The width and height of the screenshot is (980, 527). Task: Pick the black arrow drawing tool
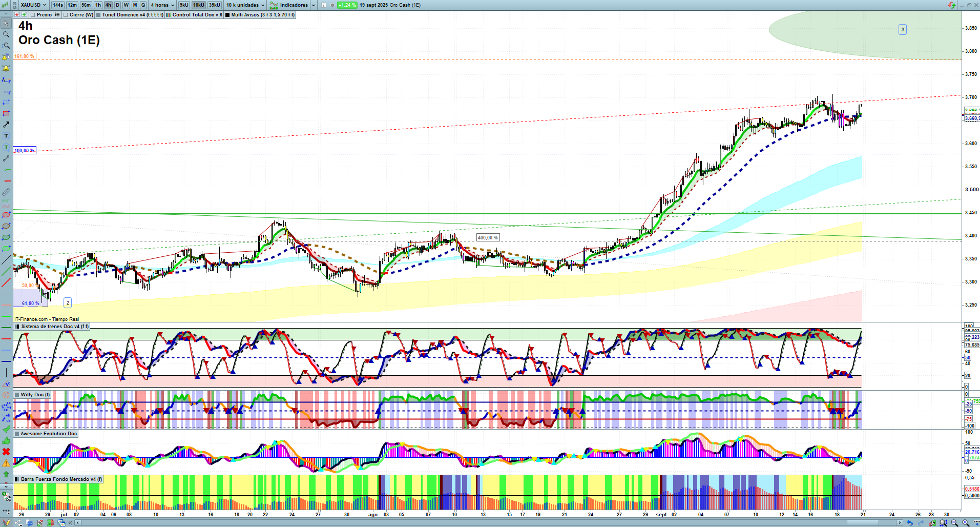pyautogui.click(x=6, y=125)
